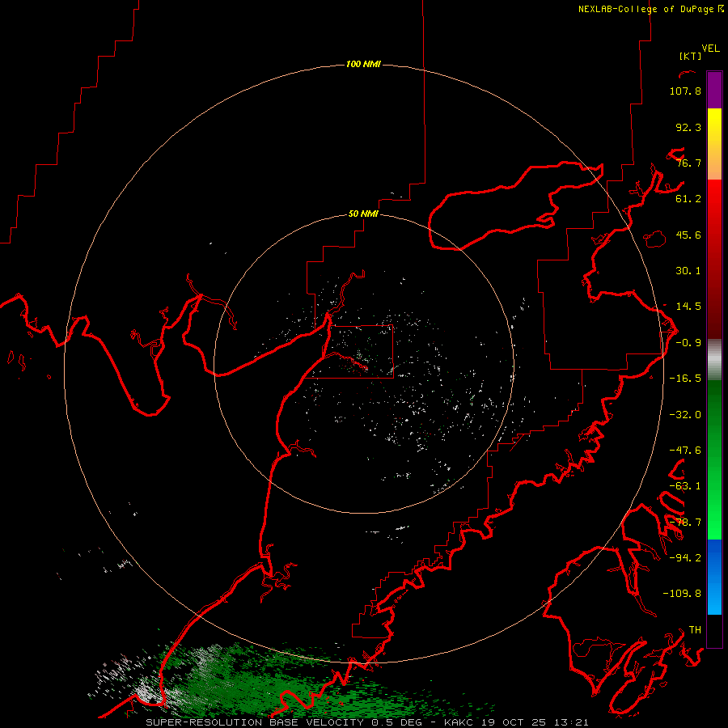Click the 92.3 legend value

[x=688, y=127]
